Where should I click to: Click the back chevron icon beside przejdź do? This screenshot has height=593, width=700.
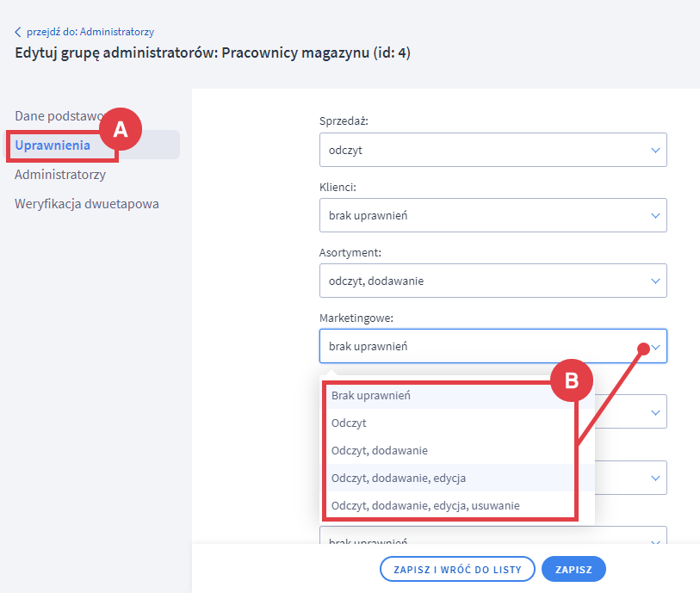click(18, 32)
